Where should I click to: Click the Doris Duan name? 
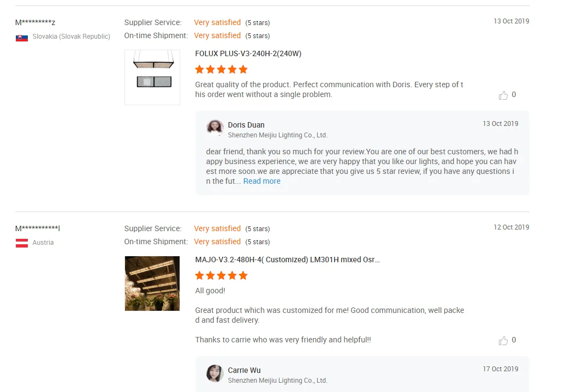point(246,125)
